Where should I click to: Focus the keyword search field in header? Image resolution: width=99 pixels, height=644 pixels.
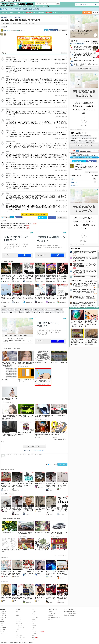pyautogui.click(x=45, y=4)
